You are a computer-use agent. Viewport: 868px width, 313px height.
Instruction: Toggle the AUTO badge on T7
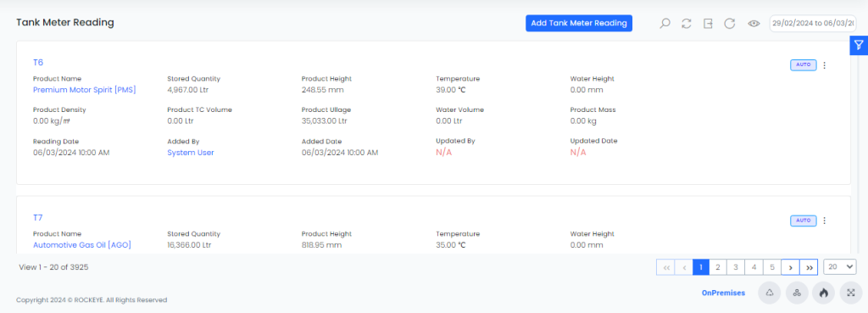point(804,221)
